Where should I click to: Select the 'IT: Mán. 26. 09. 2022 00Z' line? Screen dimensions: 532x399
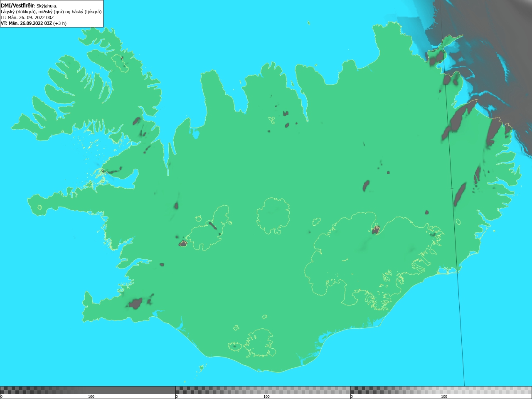27,17
